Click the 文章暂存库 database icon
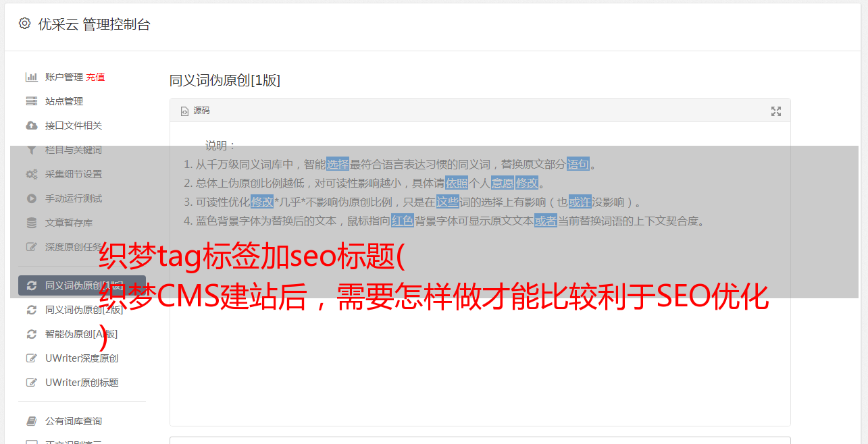The width and height of the screenshot is (868, 444). (31, 223)
